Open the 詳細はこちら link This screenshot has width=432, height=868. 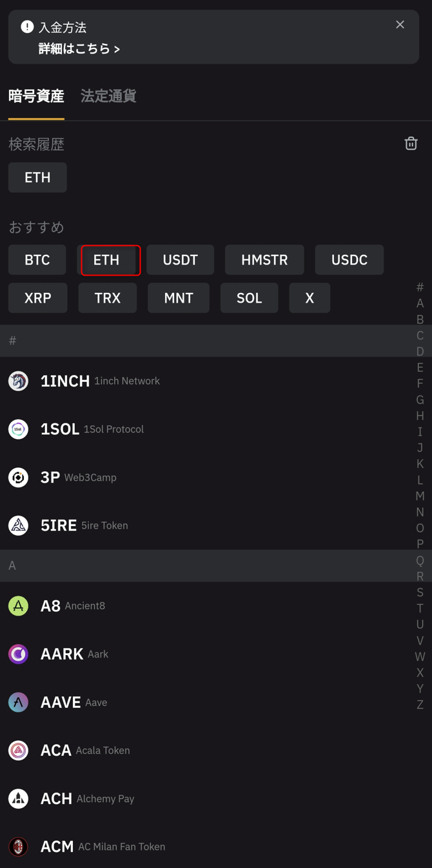pos(79,49)
